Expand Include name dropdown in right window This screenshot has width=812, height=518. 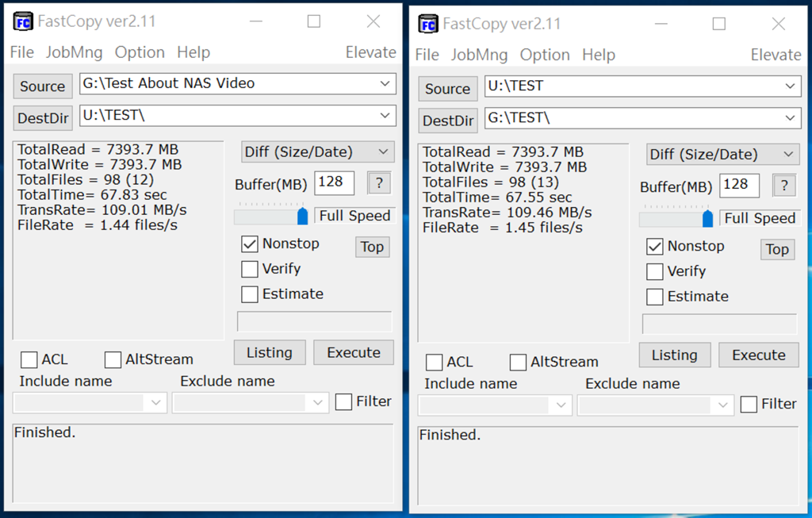(x=561, y=405)
